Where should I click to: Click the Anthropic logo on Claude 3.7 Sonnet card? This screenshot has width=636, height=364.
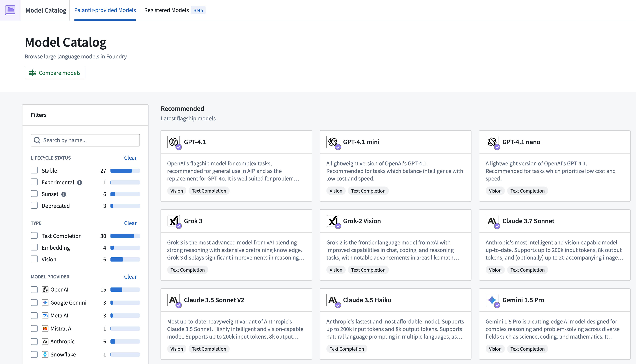point(492,221)
